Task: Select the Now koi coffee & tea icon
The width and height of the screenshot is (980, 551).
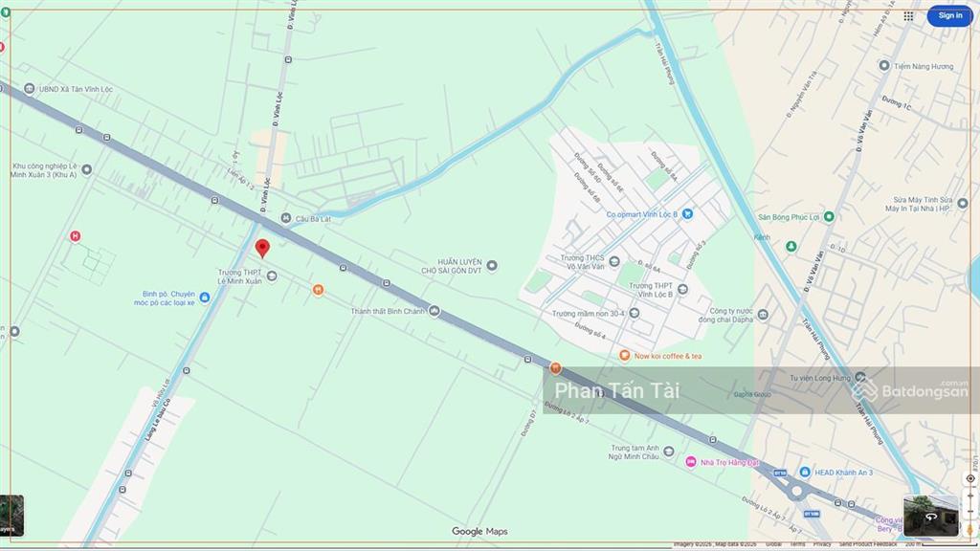Action: click(x=624, y=356)
